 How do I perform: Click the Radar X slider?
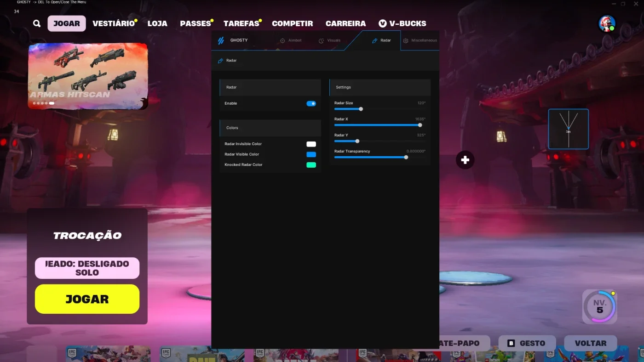tap(380, 125)
